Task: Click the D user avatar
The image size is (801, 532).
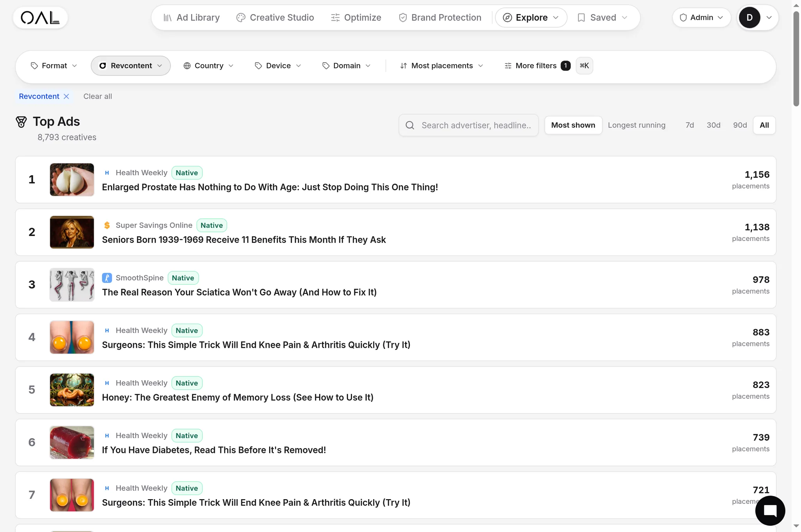Action: tap(749, 18)
